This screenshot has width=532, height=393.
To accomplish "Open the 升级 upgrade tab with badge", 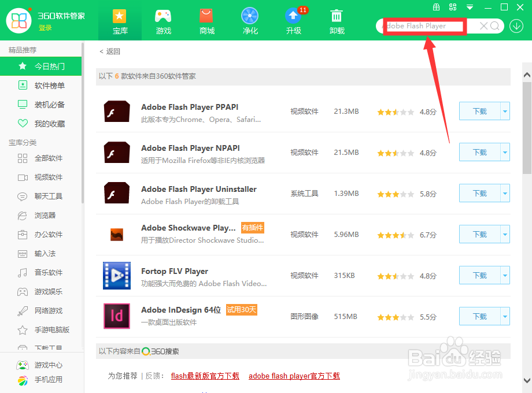I will coord(294,21).
